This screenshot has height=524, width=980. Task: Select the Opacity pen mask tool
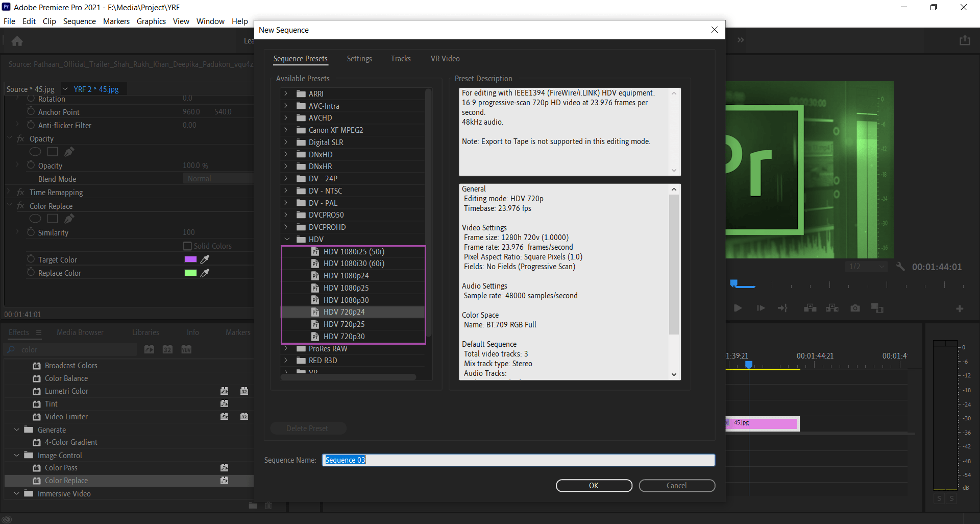click(x=69, y=152)
